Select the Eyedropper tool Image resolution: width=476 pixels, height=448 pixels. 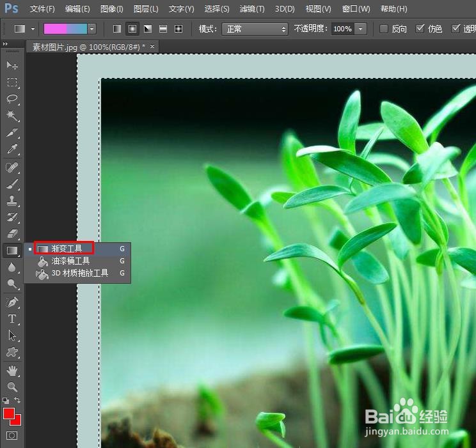click(12, 150)
